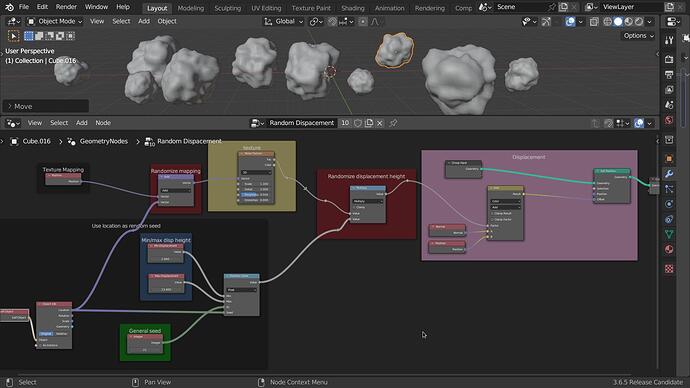
Task: Expand the Move operator panel
Action: (46, 106)
